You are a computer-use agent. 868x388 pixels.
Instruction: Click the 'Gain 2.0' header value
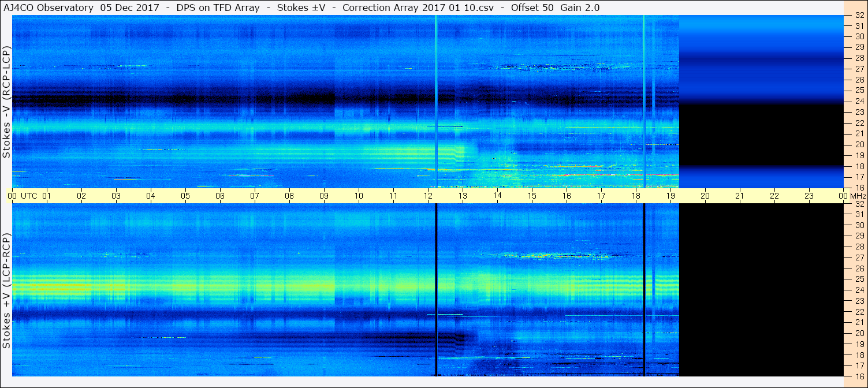(580, 8)
